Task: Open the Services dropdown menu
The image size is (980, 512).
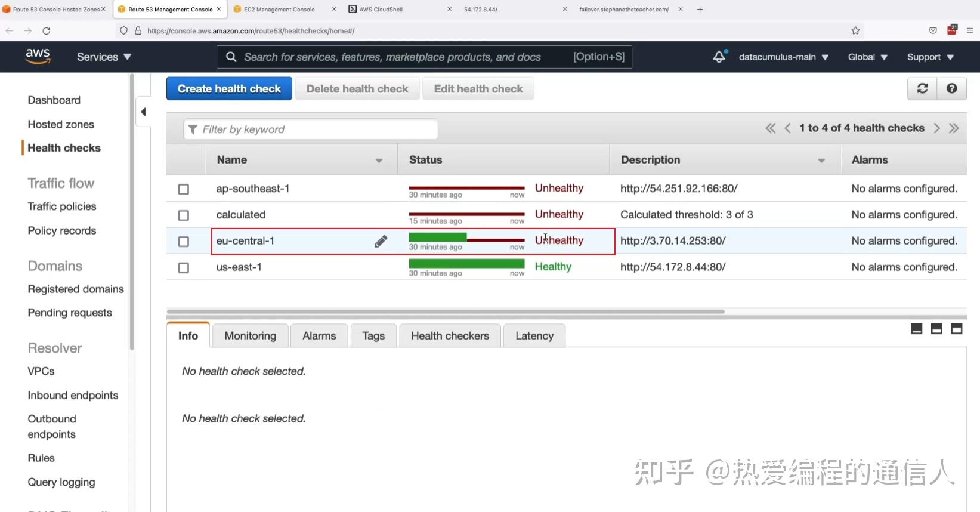Action: 104,57
